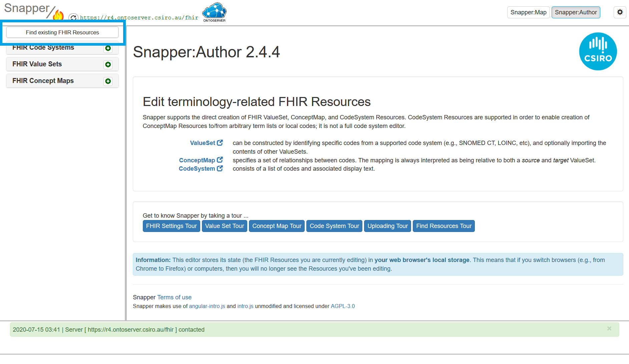Open ConceptMap external link icon

tap(220, 160)
